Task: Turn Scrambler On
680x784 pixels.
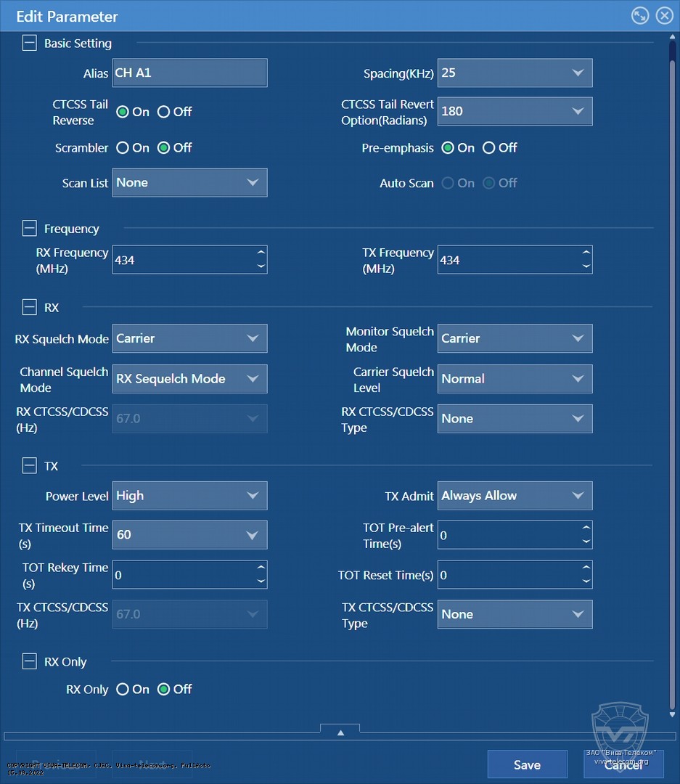Action: pyautogui.click(x=123, y=148)
